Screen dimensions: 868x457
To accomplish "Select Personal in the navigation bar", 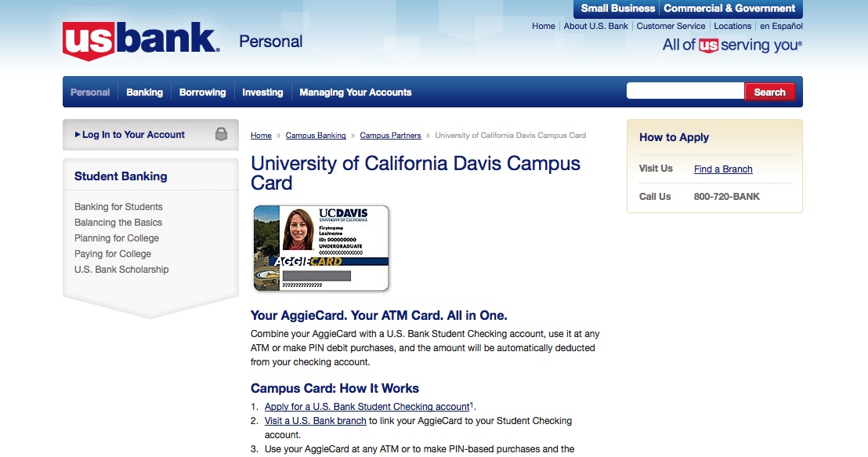I will click(90, 92).
